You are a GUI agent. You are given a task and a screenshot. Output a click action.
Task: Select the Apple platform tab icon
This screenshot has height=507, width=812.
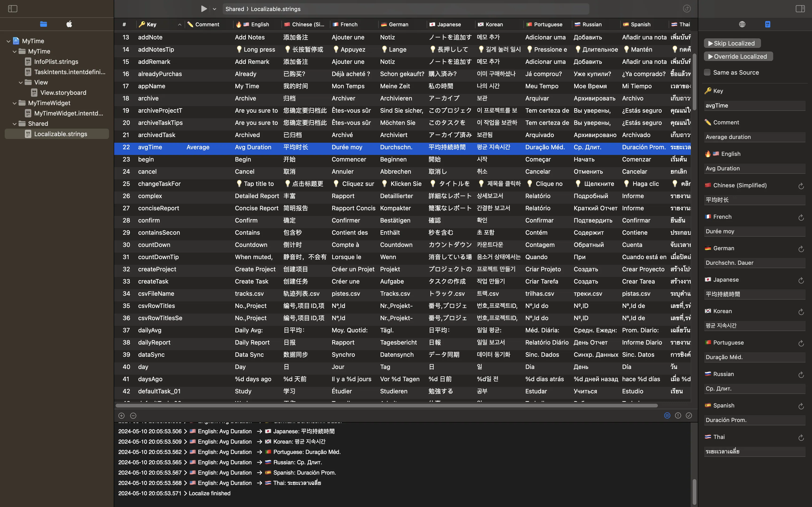pyautogui.click(x=69, y=24)
